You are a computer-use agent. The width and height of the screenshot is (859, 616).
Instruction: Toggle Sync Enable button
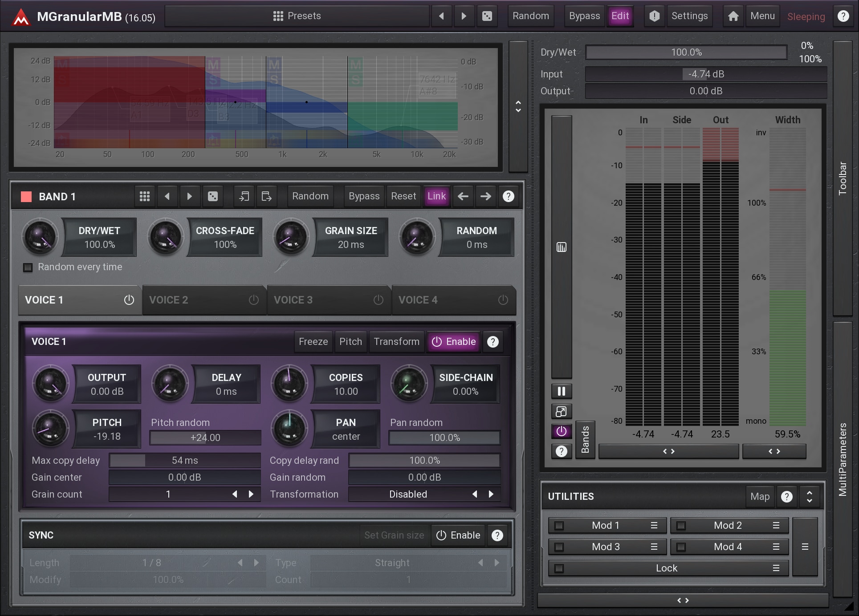458,535
